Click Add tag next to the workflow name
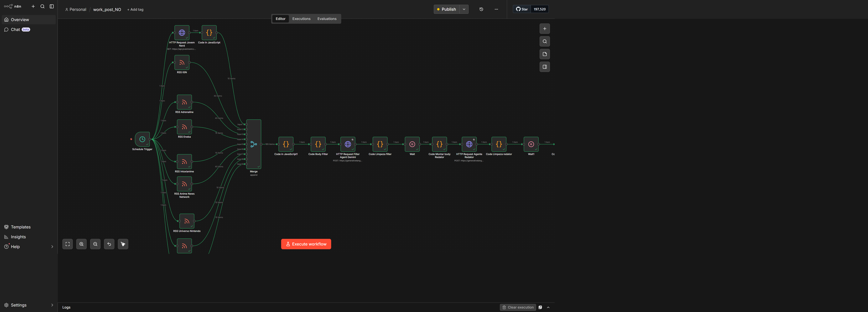868x312 pixels. coord(135,9)
